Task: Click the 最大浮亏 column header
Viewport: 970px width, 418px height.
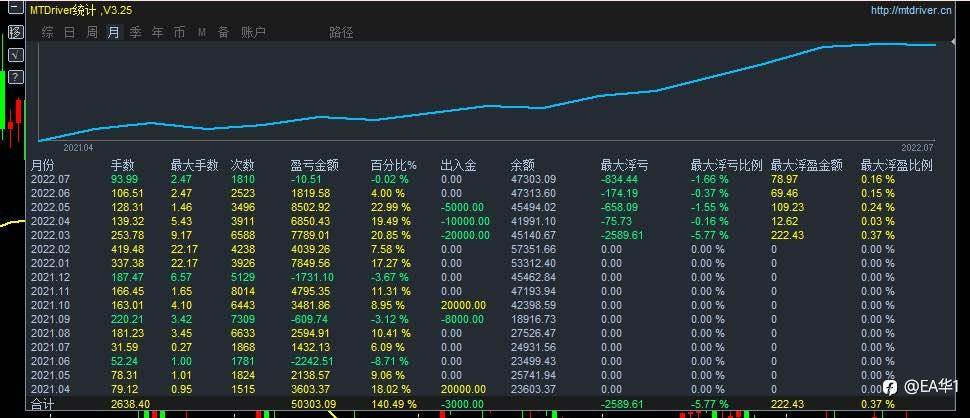Action: click(x=625, y=166)
